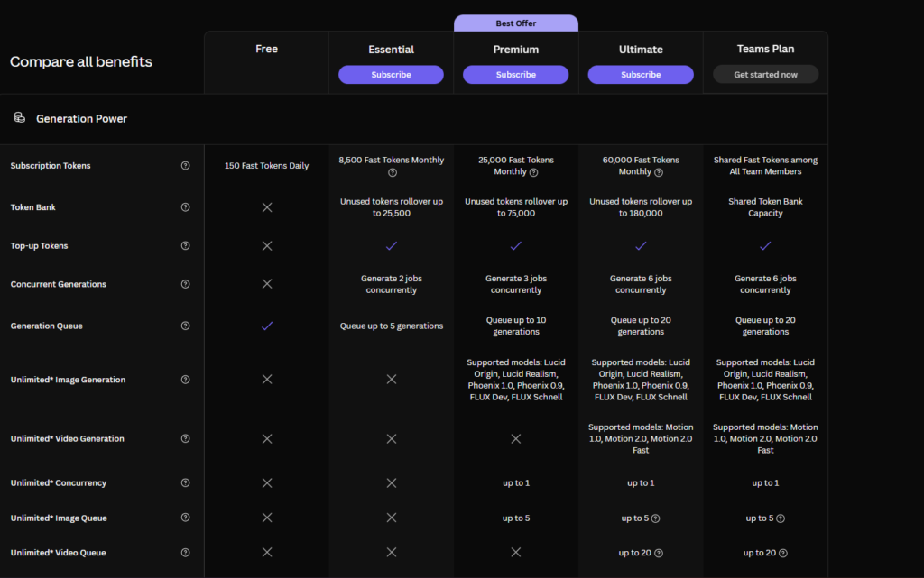Click Queue up to 10 generations cell

[x=515, y=326]
